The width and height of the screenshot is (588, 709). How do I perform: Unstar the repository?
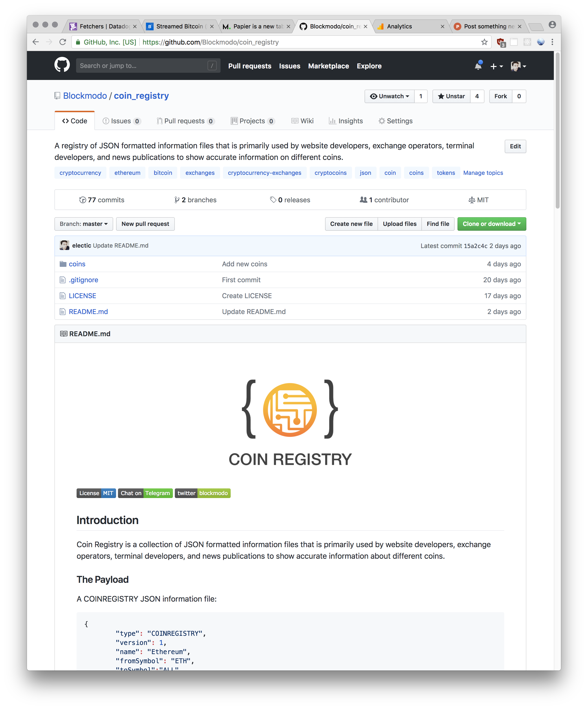[451, 96]
